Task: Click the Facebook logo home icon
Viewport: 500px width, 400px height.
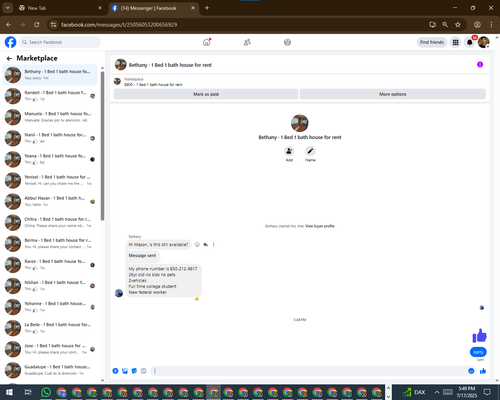Action: click(10, 42)
